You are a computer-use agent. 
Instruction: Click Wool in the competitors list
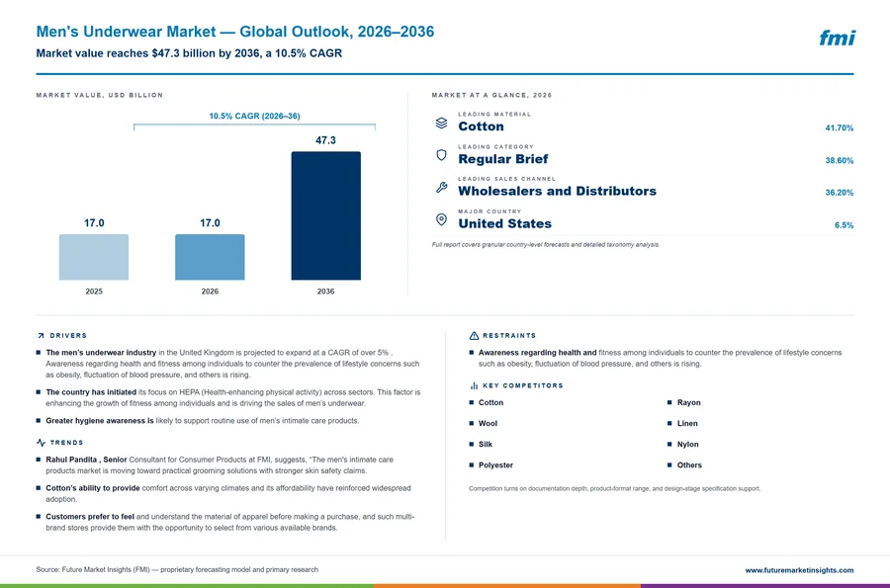pyautogui.click(x=488, y=424)
